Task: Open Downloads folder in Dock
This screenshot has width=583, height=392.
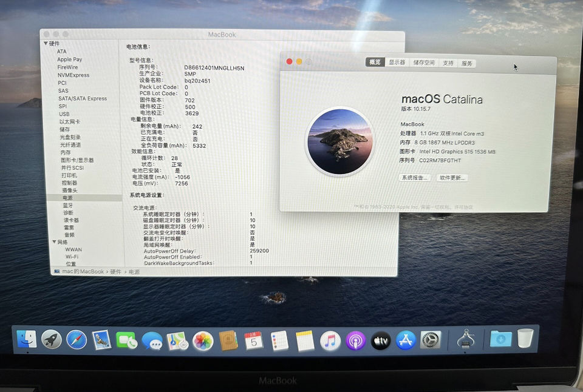Action: 500,339
